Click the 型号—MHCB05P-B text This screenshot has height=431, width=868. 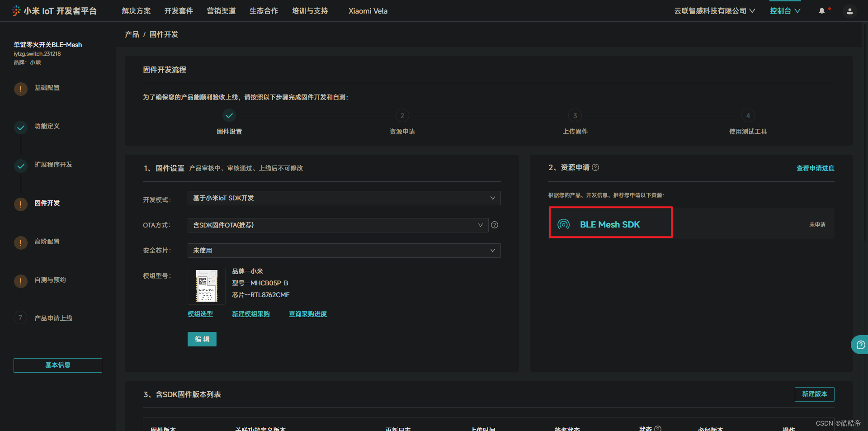click(x=260, y=283)
